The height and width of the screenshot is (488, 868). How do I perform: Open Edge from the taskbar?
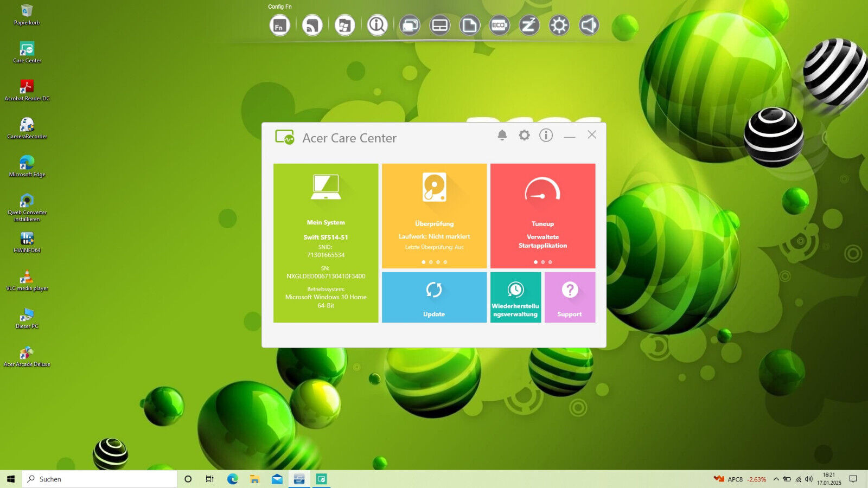(x=233, y=479)
